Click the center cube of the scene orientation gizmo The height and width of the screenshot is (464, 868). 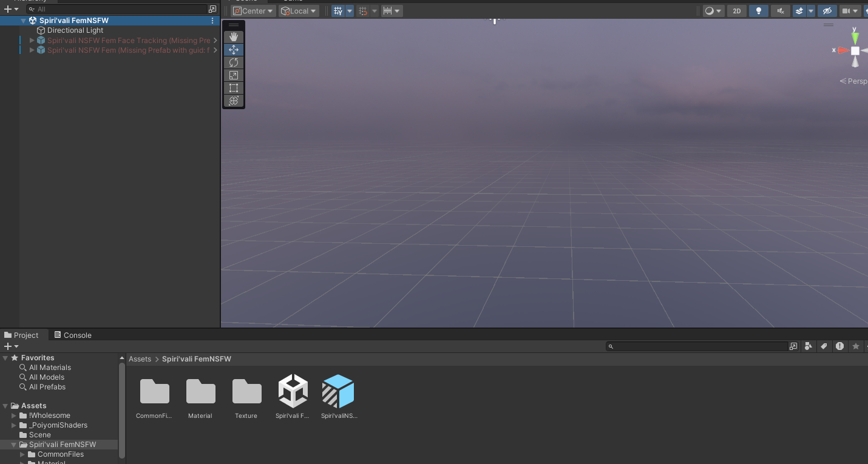point(855,50)
